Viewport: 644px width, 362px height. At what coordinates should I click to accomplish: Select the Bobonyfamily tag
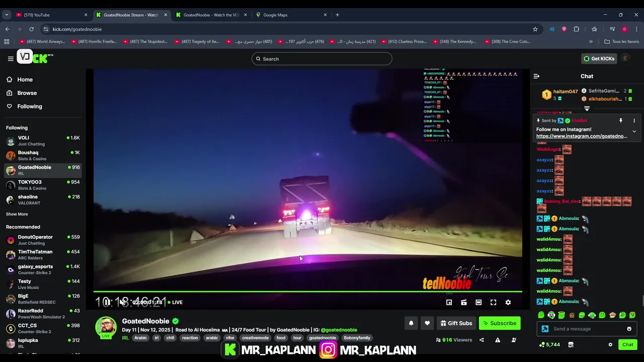click(x=357, y=338)
